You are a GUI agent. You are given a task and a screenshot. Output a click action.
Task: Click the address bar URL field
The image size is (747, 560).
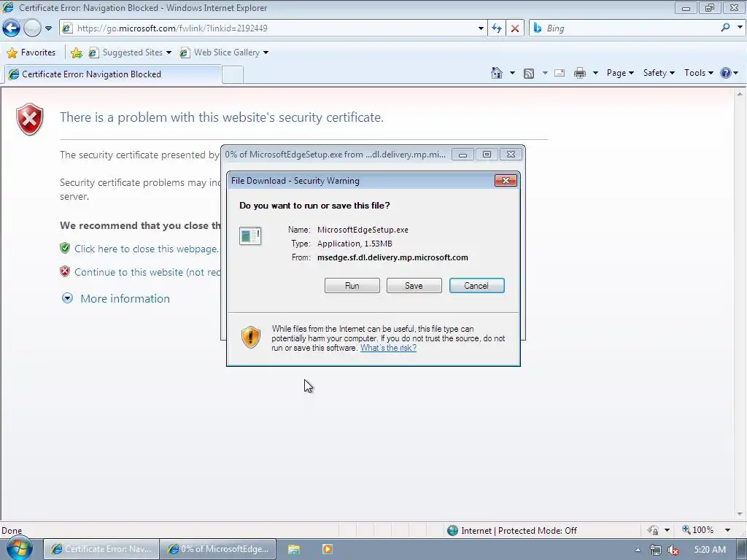pos(275,28)
